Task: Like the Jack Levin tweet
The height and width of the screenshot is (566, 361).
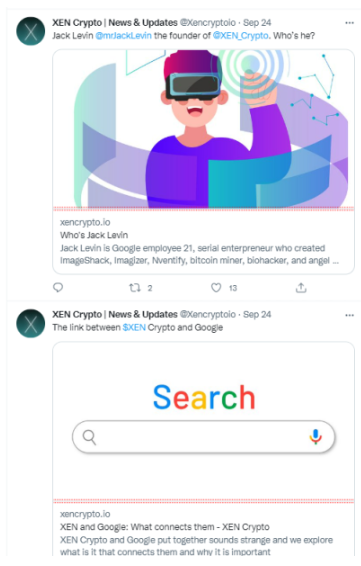Action: [216, 288]
